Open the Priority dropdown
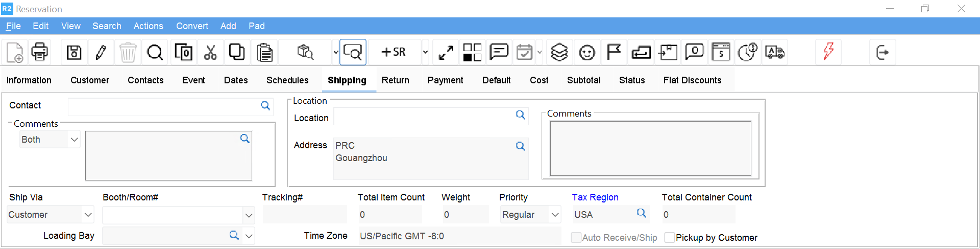 [x=555, y=215]
